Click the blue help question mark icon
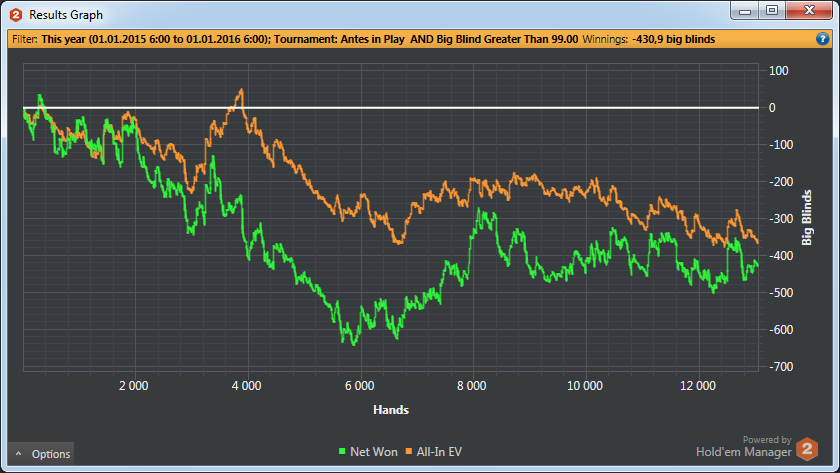Viewport: 840px width, 473px height. (x=822, y=39)
